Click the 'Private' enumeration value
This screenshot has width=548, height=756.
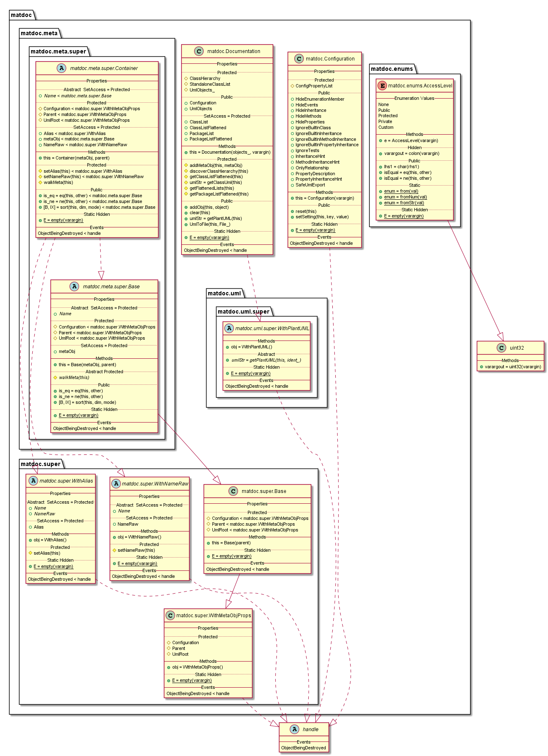(385, 122)
